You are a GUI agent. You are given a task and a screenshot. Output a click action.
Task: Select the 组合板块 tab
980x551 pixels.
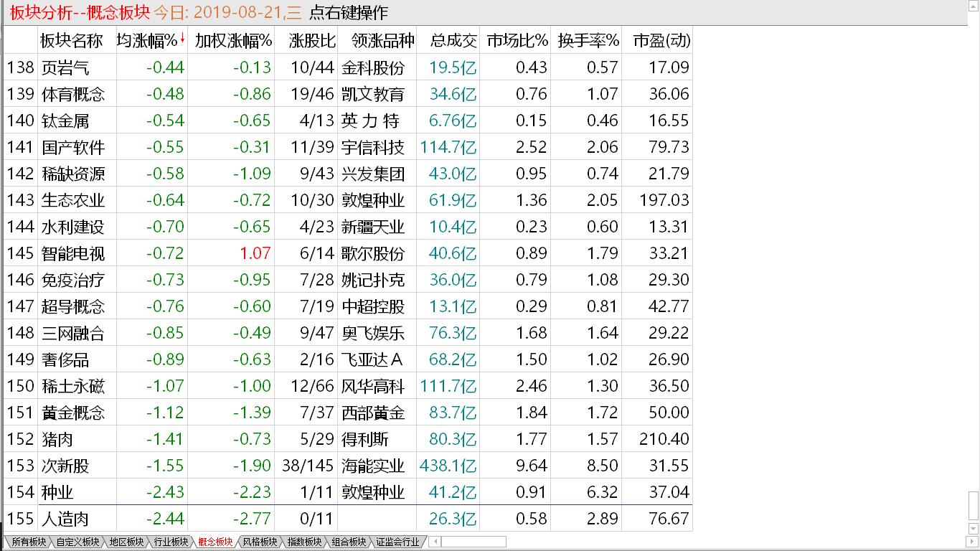coord(349,542)
